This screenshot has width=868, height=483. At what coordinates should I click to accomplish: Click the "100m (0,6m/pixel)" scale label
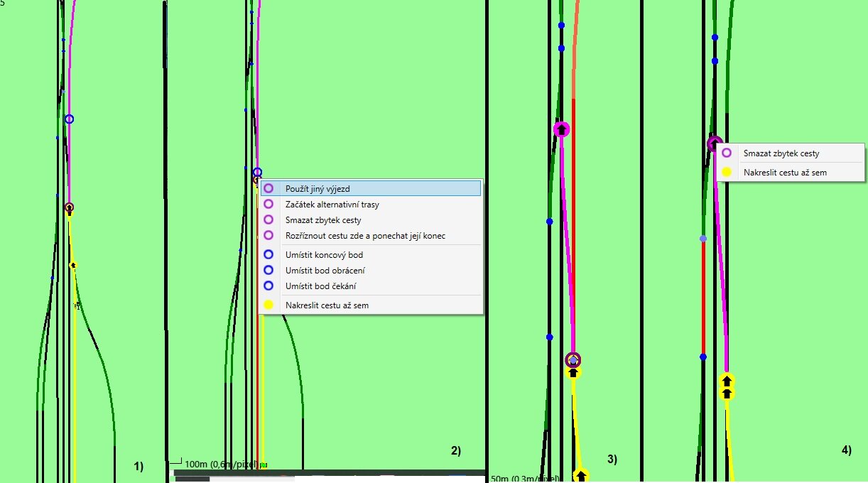pos(221,465)
